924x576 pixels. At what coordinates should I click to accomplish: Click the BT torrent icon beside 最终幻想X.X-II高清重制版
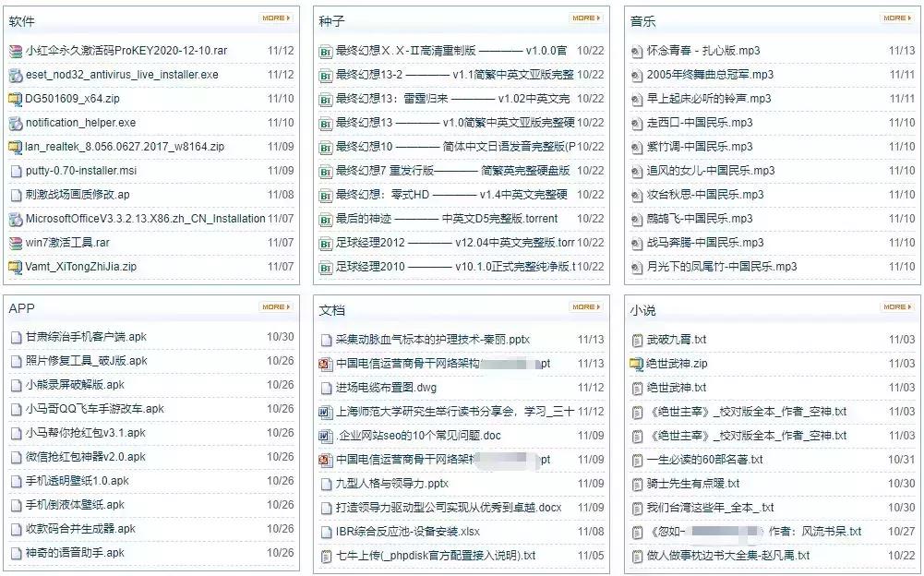click(x=325, y=51)
